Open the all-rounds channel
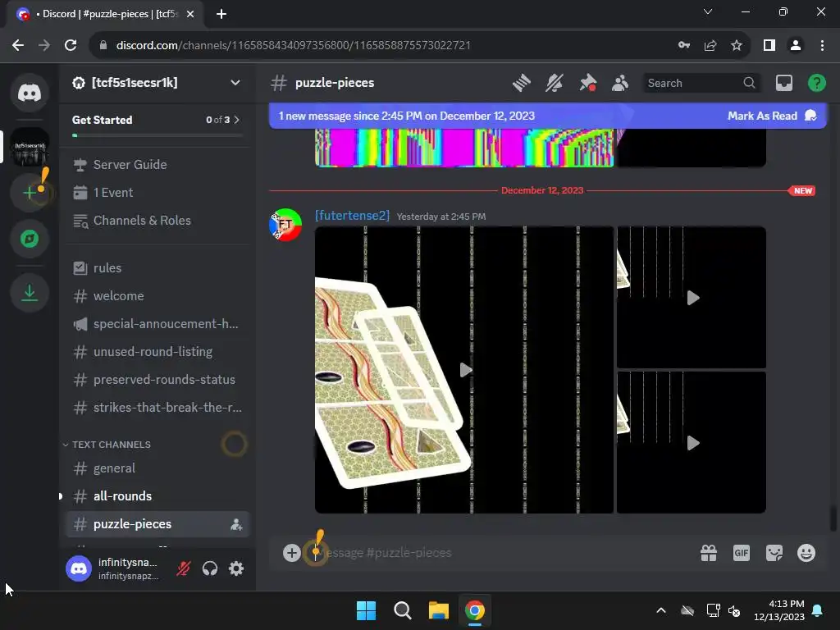This screenshot has width=840, height=630. (156, 496)
